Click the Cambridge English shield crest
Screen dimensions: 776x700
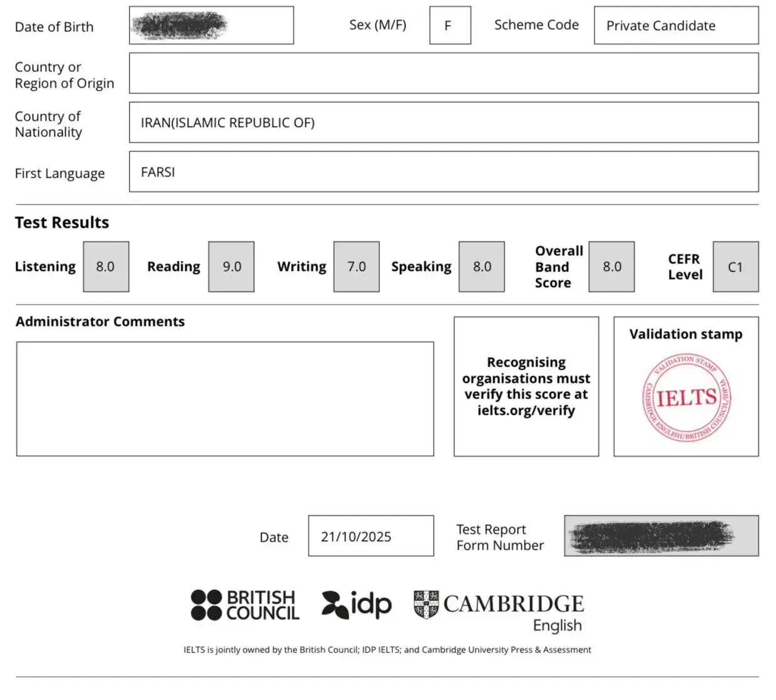[426, 604]
